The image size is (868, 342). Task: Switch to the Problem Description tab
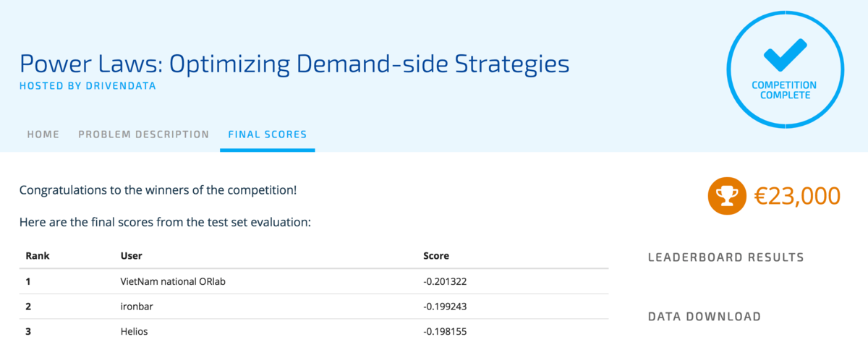tap(143, 134)
